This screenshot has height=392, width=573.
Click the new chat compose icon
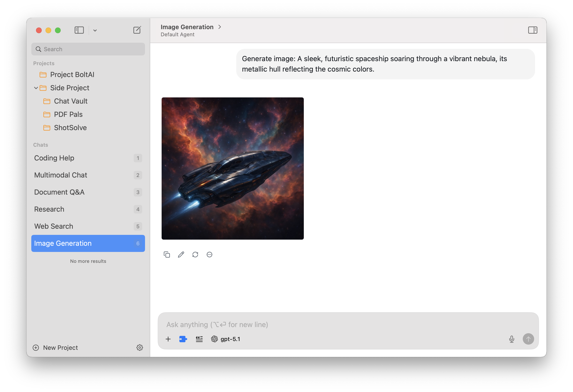click(137, 30)
